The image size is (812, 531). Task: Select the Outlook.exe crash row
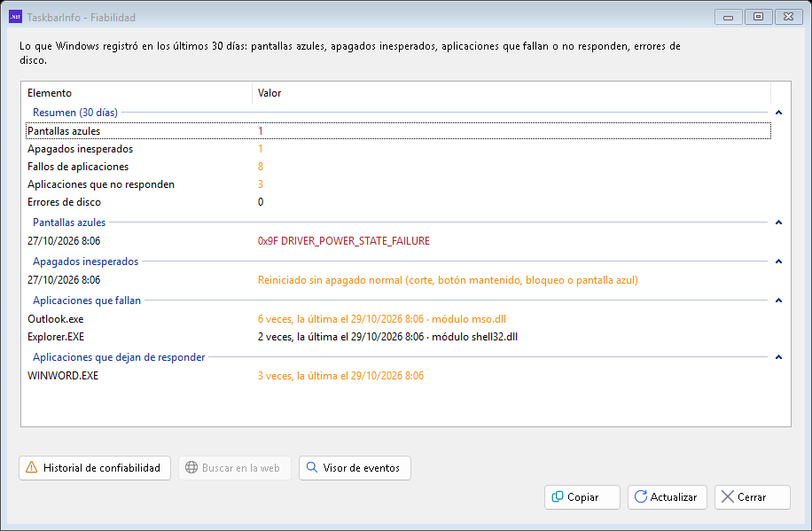point(398,319)
